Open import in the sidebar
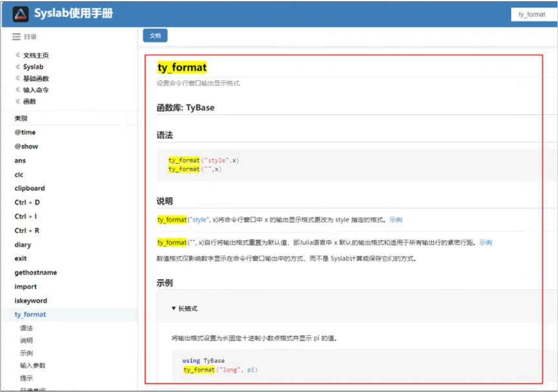Image resolution: width=558 pixels, height=392 pixels. point(26,287)
